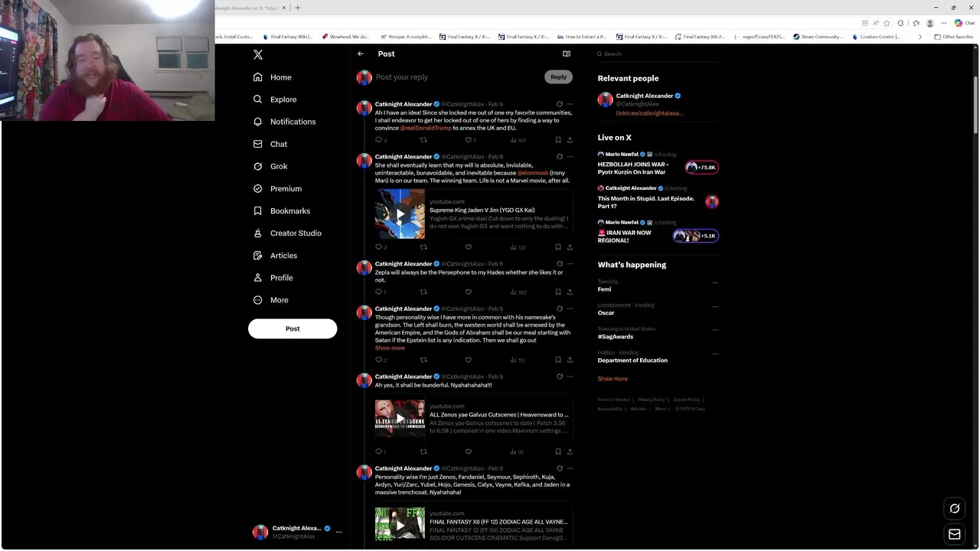Image resolution: width=980 pixels, height=551 pixels.
Task: Open options for the Femi trend
Action: coord(715,282)
